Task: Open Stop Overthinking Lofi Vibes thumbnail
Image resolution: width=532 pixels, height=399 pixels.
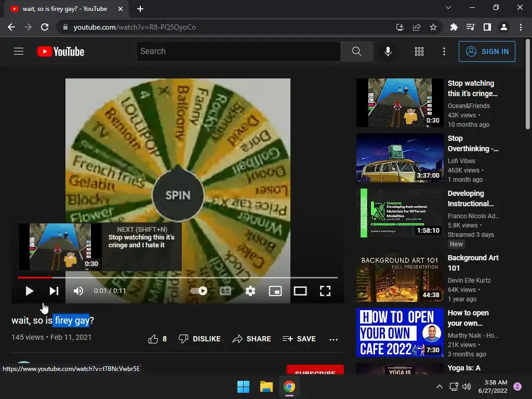Action: 400,158
